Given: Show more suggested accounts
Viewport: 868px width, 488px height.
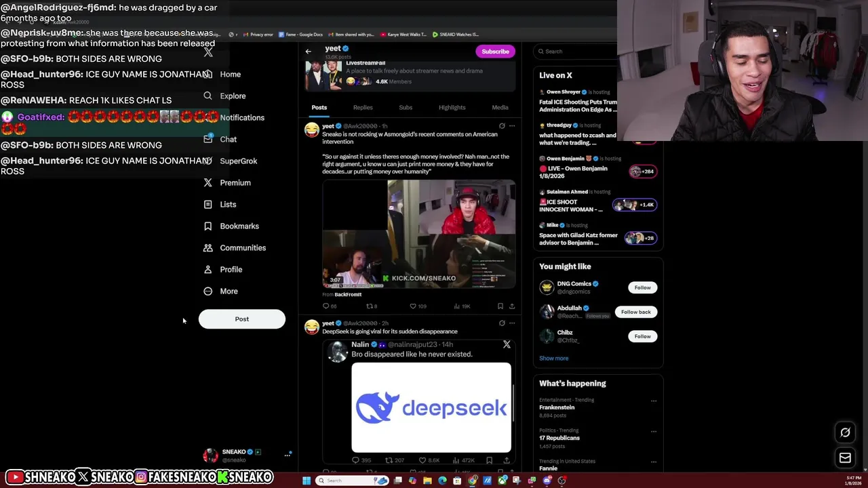Looking at the screenshot, I should click(554, 359).
